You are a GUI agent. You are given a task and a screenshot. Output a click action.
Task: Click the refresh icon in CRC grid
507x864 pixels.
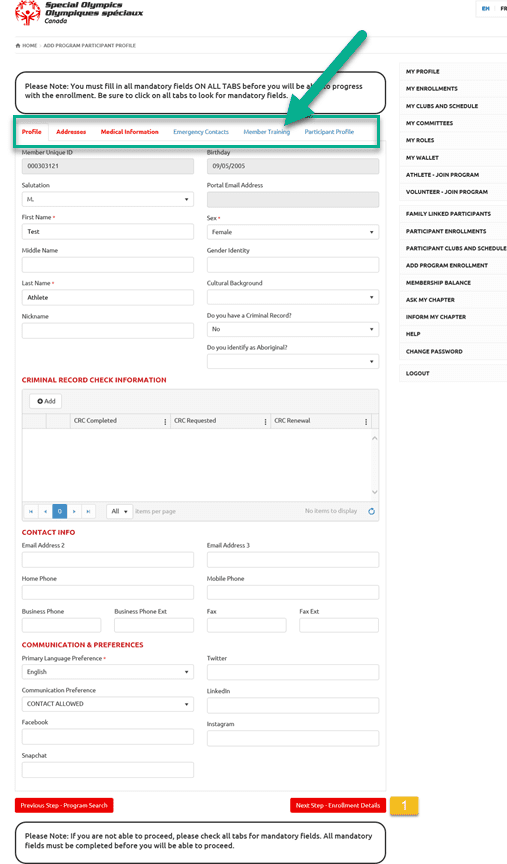(x=371, y=511)
